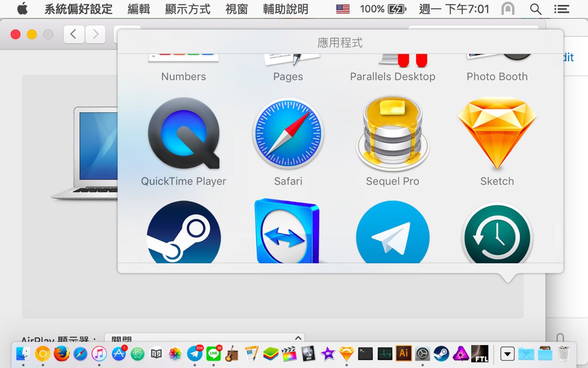Open Terminal from the Dock

tap(366, 353)
